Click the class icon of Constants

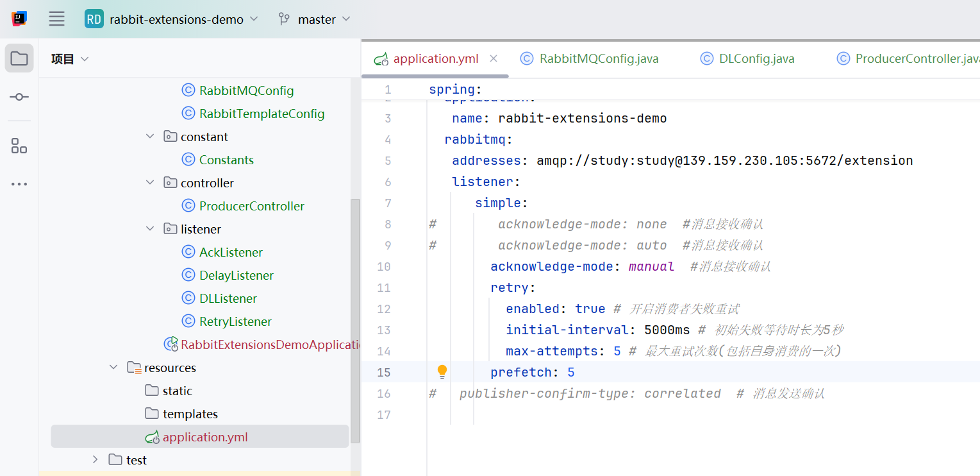188,160
